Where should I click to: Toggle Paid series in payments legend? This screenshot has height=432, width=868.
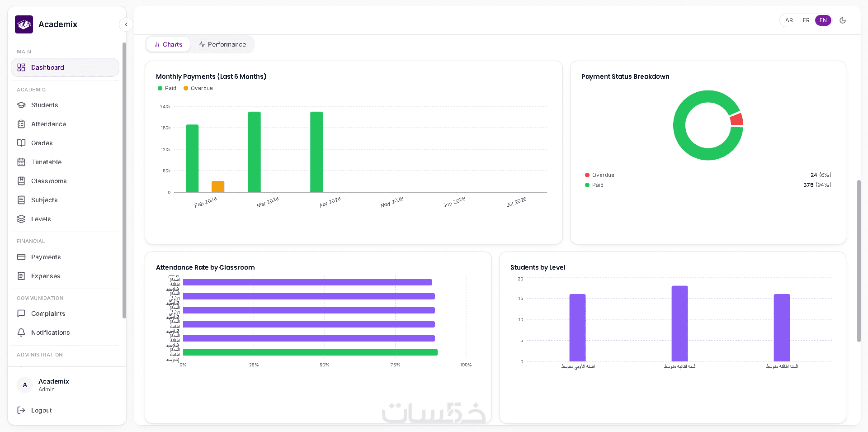coord(167,88)
